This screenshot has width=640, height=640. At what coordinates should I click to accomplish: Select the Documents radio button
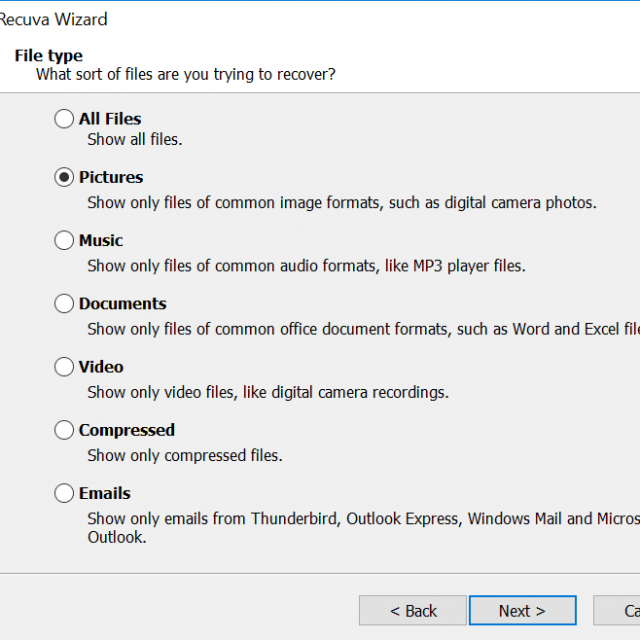(x=64, y=303)
